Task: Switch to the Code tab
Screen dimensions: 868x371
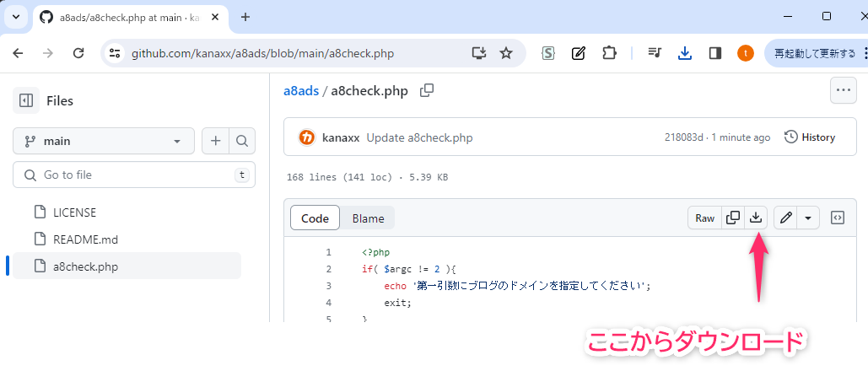Action: point(315,218)
